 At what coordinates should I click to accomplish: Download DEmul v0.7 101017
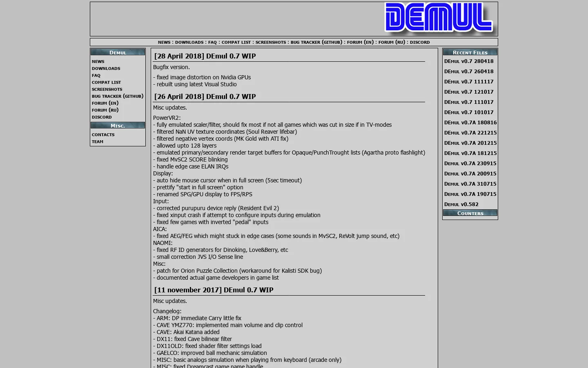pyautogui.click(x=469, y=112)
